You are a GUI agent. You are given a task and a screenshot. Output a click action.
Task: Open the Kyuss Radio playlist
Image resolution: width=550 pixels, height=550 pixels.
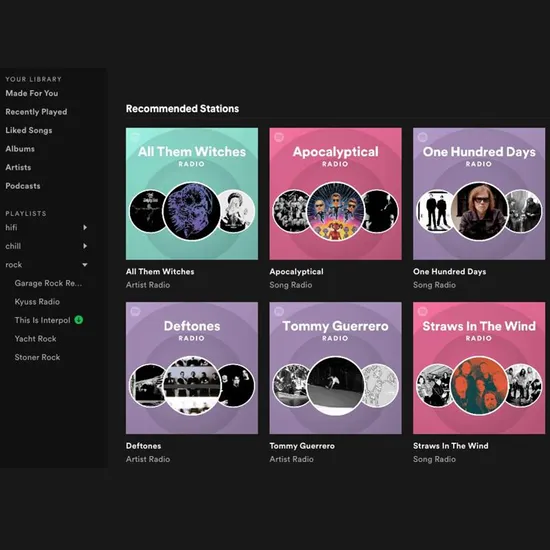coord(37,302)
